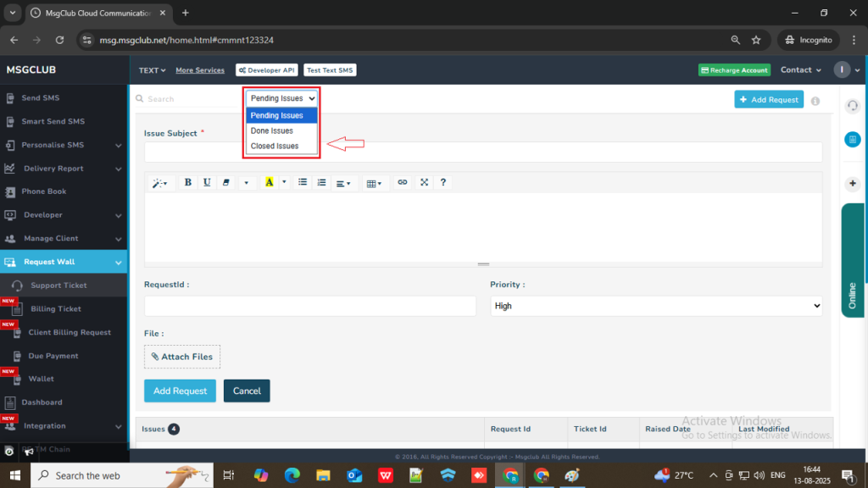Click the plus icon on right panel
Screen dimensions: 868x488
click(853, 183)
